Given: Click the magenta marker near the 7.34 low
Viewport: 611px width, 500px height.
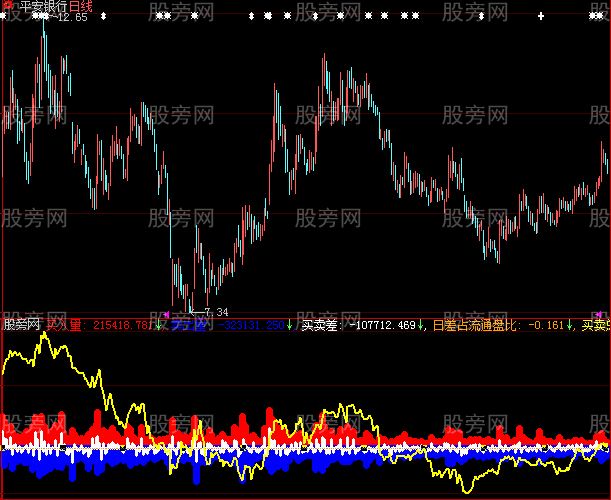Looking at the screenshot, I should (x=166, y=315).
